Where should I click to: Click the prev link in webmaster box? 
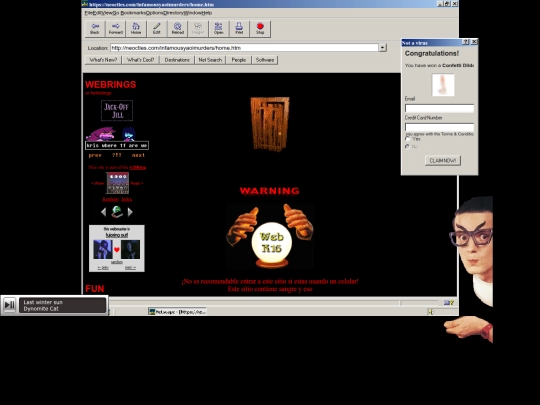click(x=103, y=268)
